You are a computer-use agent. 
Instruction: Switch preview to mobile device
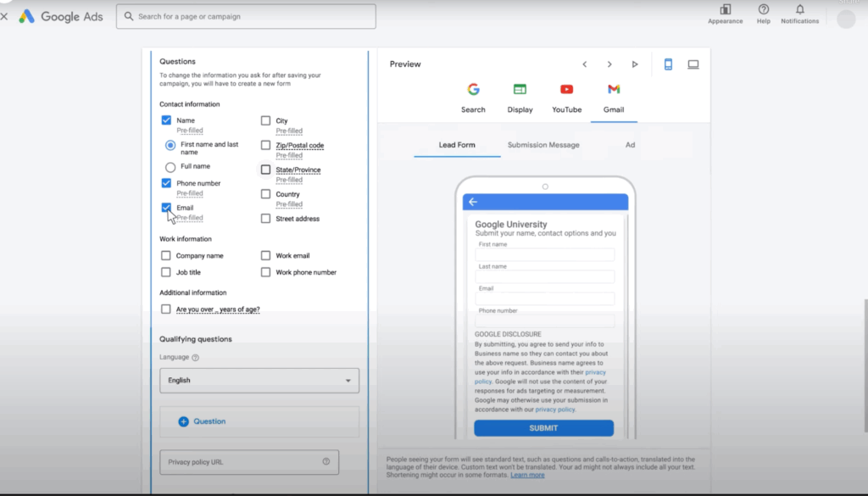(x=668, y=64)
